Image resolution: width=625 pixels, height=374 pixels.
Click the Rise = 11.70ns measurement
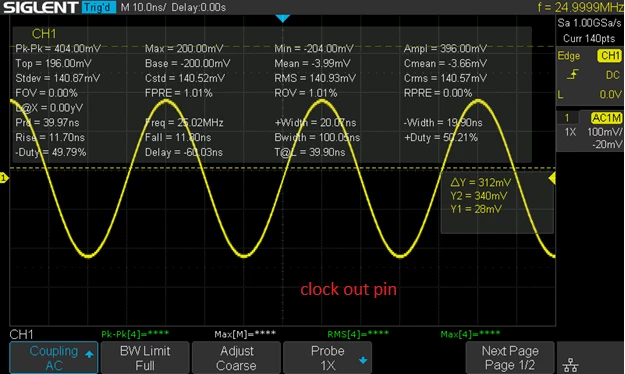(50, 138)
